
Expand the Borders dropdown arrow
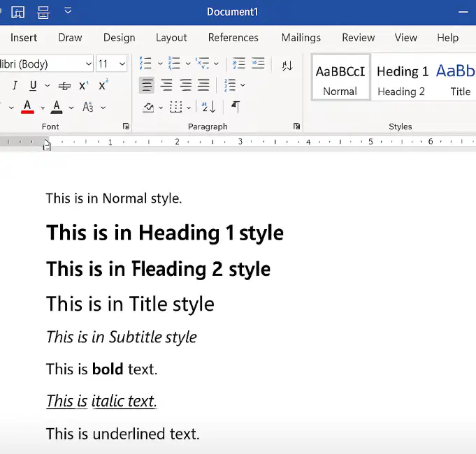coord(189,108)
